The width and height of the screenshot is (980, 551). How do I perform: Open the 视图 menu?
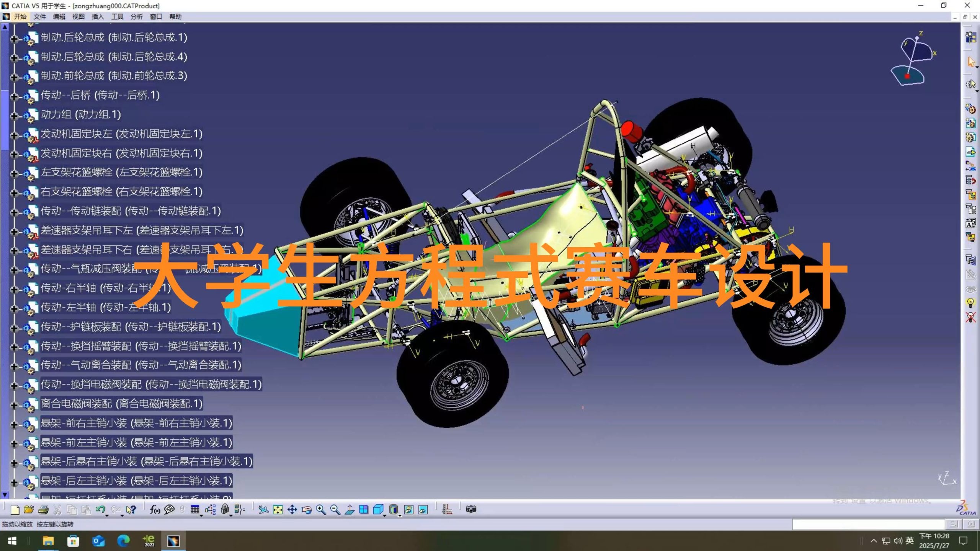pyautogui.click(x=78, y=16)
